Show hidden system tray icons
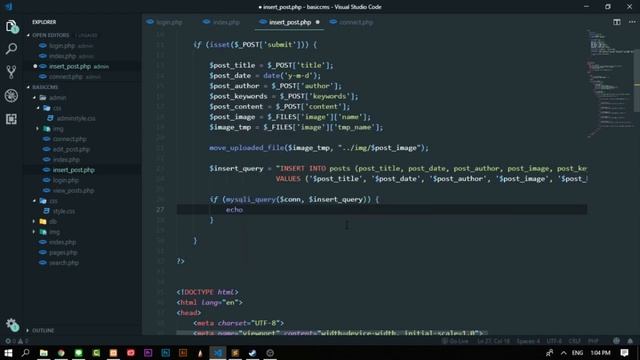The height and width of the screenshot is (360, 640). pyautogui.click(x=564, y=353)
